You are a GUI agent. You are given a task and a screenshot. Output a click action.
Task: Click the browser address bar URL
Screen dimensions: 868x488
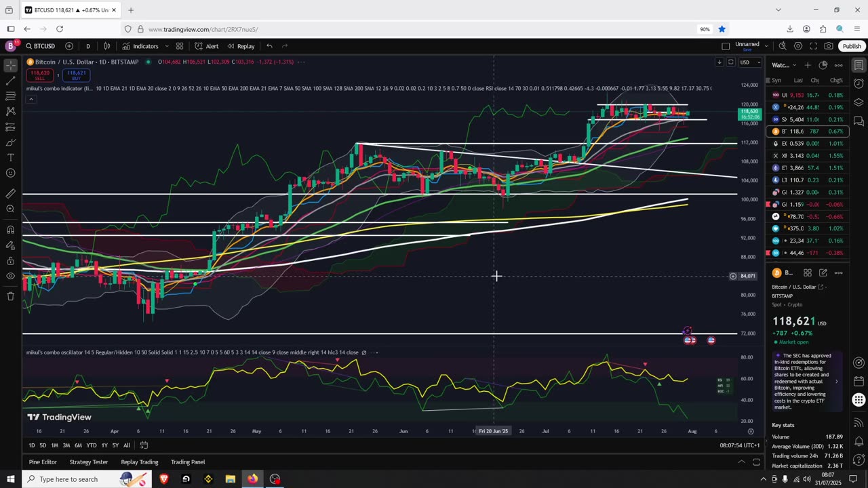[203, 29]
